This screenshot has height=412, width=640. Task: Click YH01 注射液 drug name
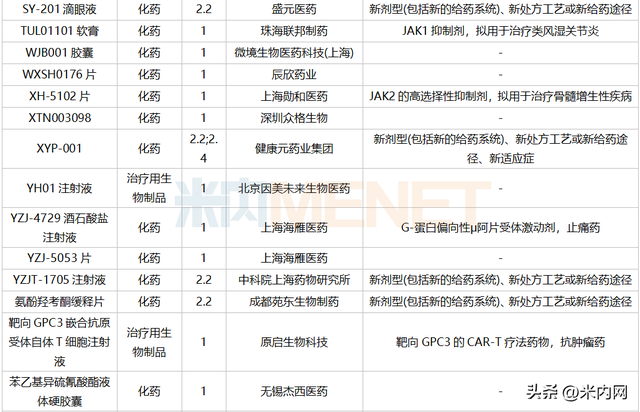pyautogui.click(x=60, y=188)
